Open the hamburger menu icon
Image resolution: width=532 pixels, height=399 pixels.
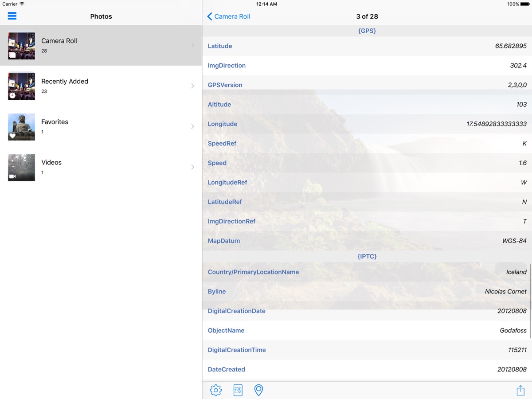click(12, 16)
